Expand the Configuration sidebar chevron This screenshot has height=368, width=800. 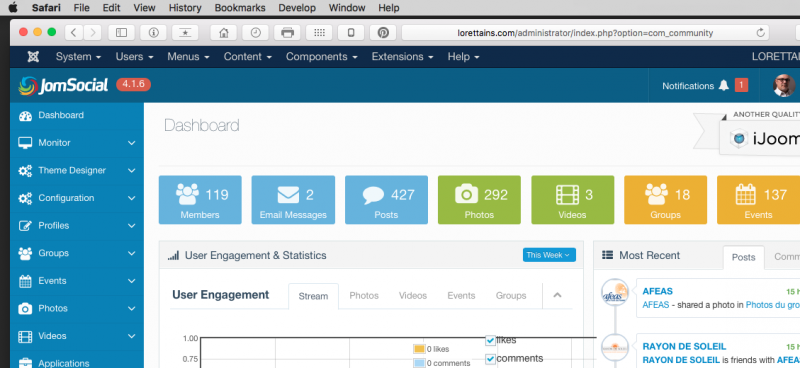click(x=132, y=198)
